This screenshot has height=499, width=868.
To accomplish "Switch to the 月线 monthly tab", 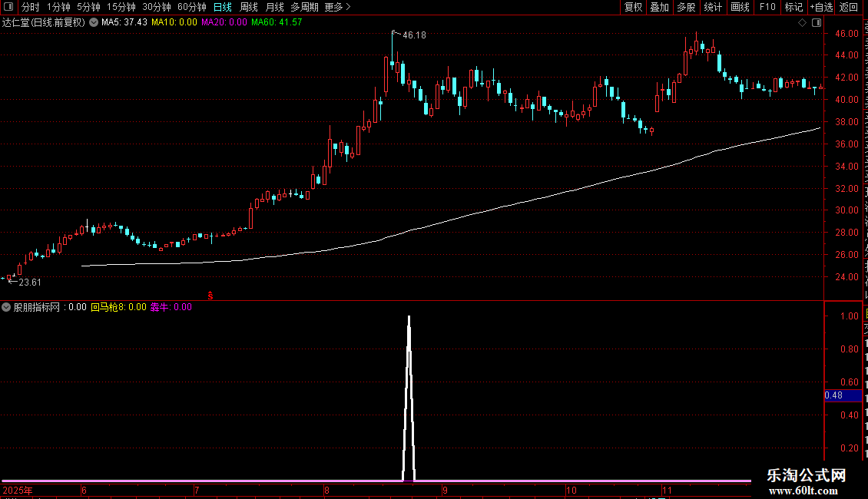I will 274,7.
